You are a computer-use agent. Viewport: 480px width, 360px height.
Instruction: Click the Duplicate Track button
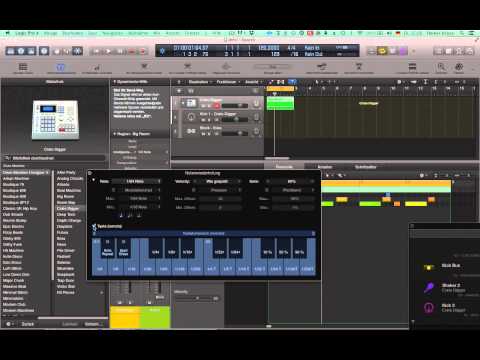point(191,91)
